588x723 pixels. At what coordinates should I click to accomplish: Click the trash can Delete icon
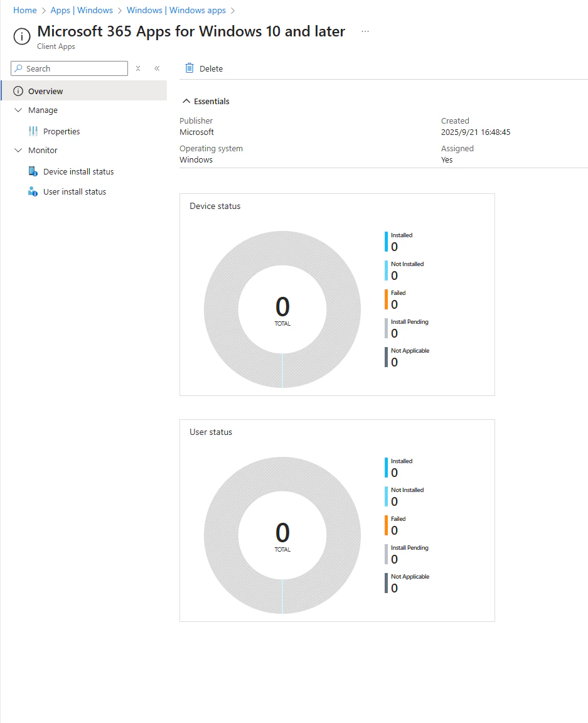190,68
